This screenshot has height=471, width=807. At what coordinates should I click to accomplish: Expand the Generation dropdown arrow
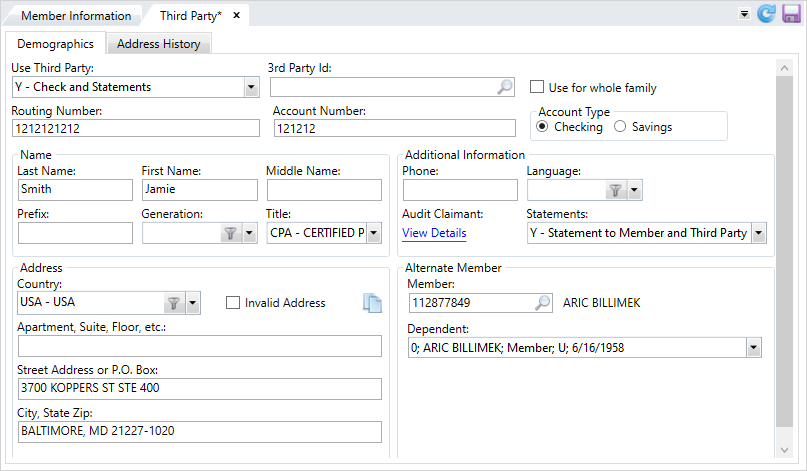pos(249,233)
